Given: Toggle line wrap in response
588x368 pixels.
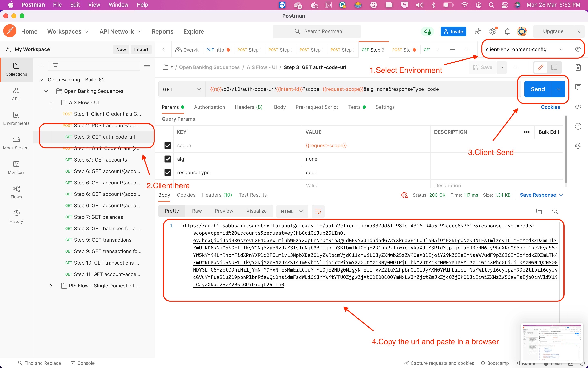Looking at the screenshot, I should pos(318,211).
